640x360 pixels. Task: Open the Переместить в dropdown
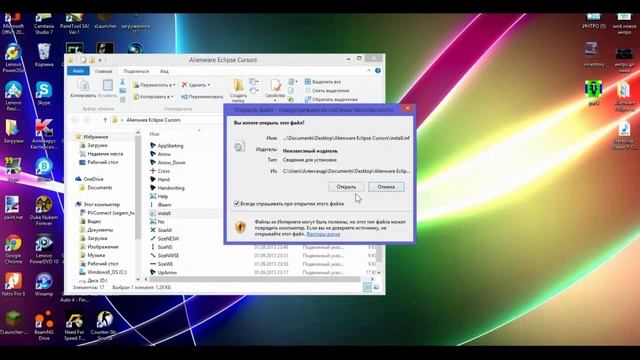pos(154,85)
